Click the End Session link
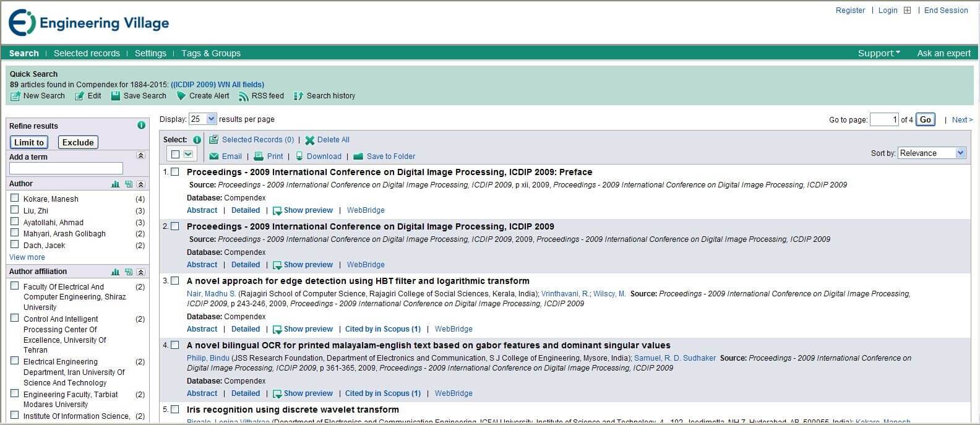980x425 pixels. 946,11
